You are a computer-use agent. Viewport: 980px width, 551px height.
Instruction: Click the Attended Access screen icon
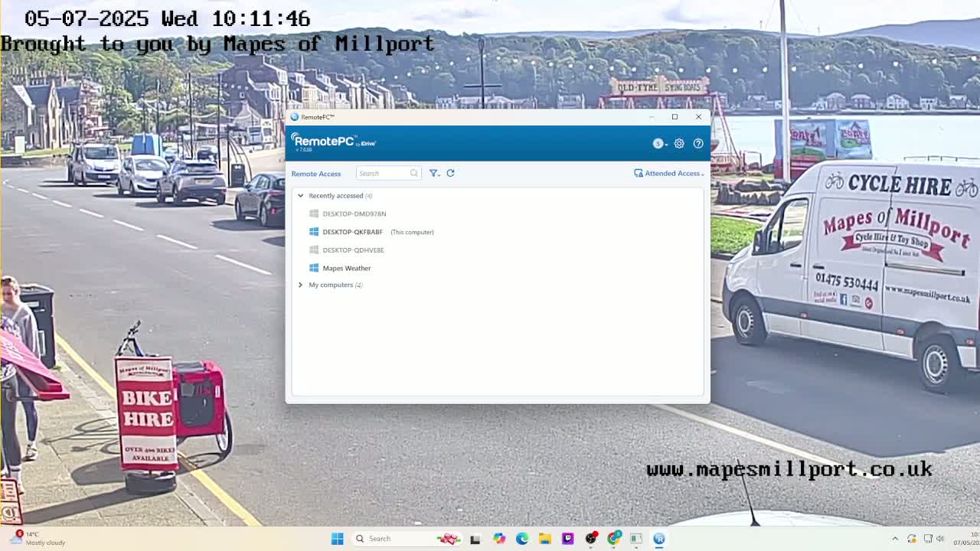tap(639, 173)
